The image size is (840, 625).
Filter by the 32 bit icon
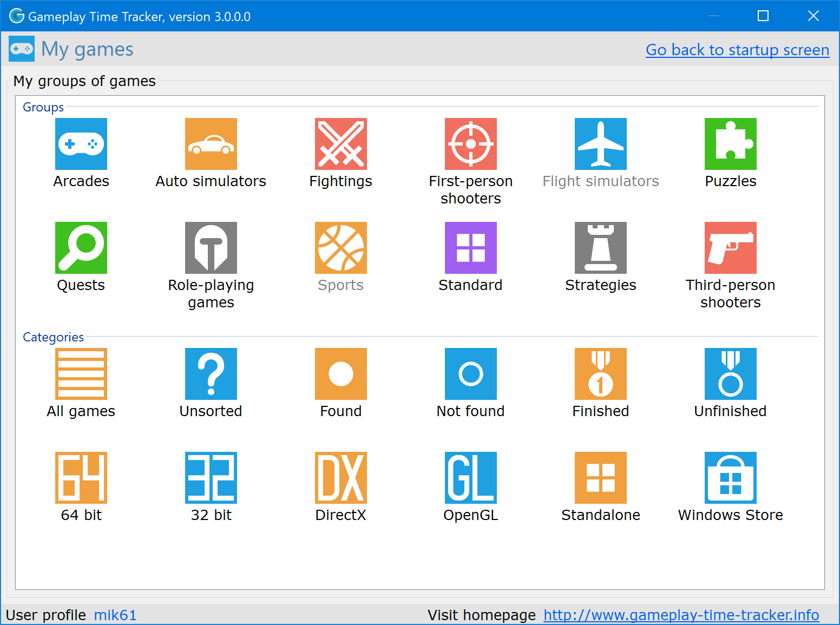coord(211,478)
